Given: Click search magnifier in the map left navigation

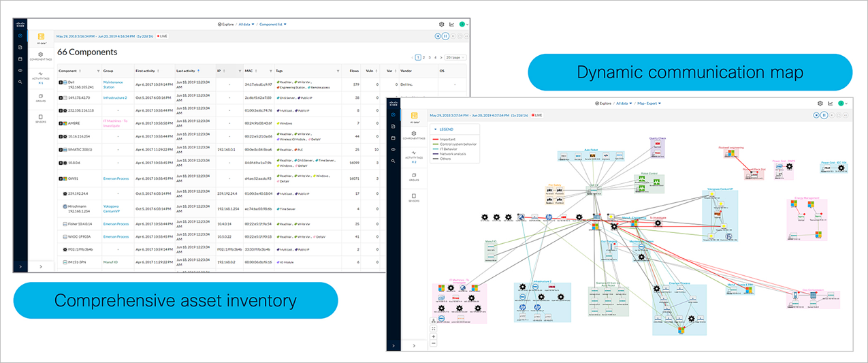Looking at the screenshot, I should [393, 161].
